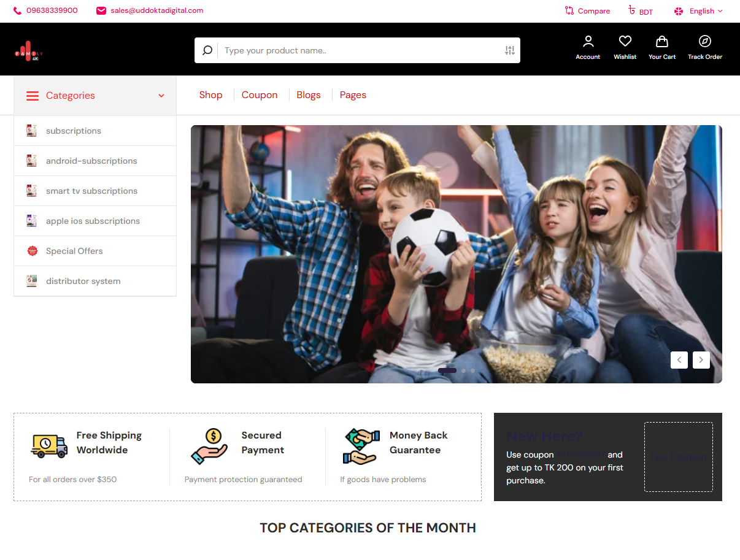Click the Family 4K logo
740x560 pixels.
pyautogui.click(x=28, y=51)
